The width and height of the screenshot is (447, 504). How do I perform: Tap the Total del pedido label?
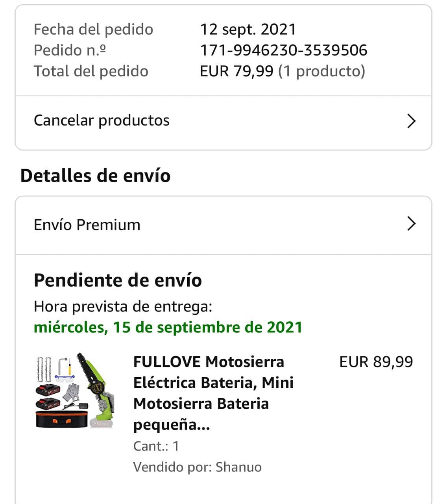(x=91, y=71)
